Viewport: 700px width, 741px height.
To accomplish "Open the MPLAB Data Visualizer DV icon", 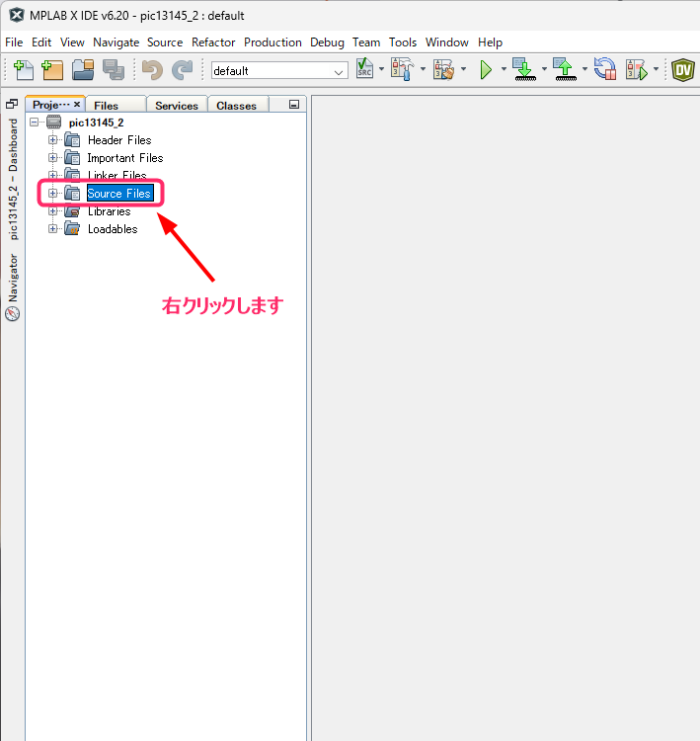I will point(682,70).
